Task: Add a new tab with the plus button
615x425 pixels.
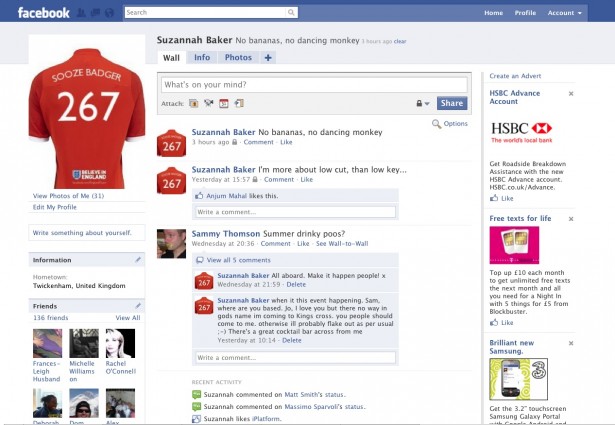Action: 268,58
